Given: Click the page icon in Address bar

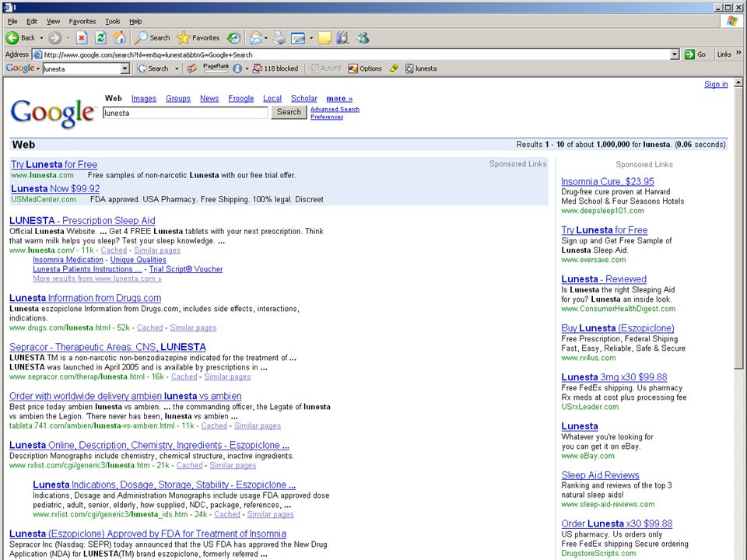Looking at the screenshot, I should click(x=37, y=54).
